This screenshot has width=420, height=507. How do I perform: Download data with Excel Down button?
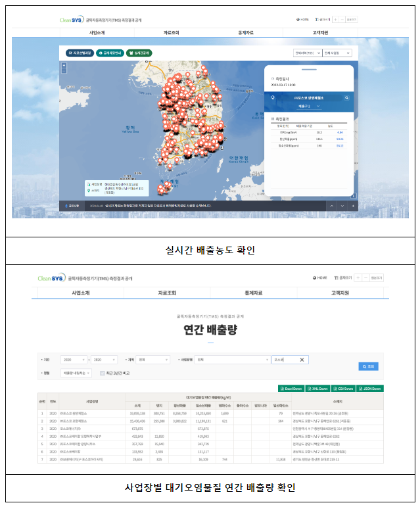click(291, 389)
